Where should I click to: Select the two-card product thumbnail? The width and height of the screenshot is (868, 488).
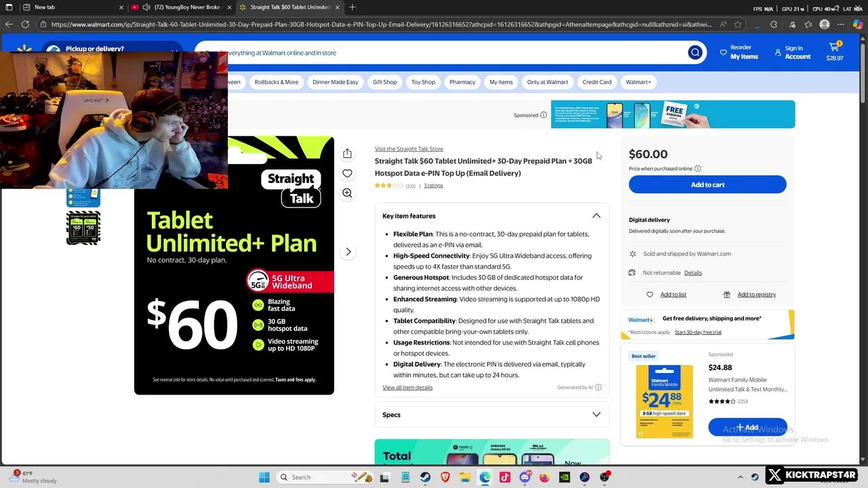pos(83,228)
